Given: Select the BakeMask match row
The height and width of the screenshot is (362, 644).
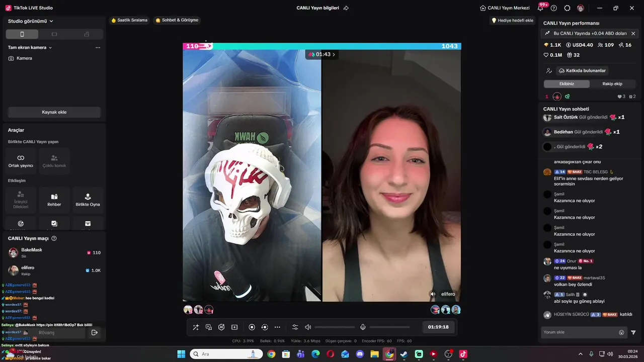Looking at the screenshot, I should coord(54,252).
